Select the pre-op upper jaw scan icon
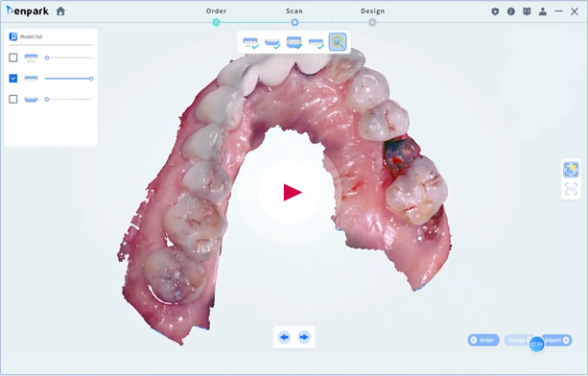 pyautogui.click(x=250, y=43)
